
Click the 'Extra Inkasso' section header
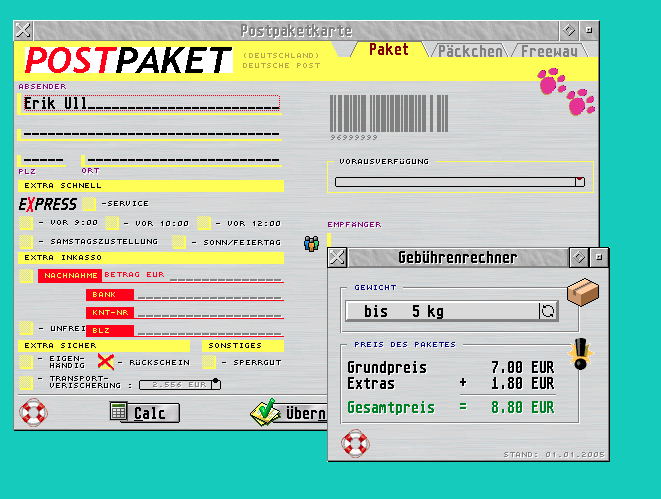coord(151,258)
